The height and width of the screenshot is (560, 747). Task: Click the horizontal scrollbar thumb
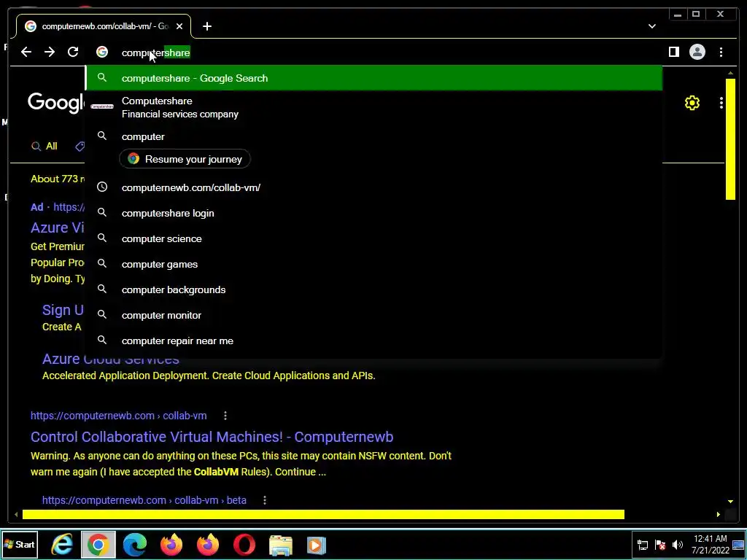323,514
